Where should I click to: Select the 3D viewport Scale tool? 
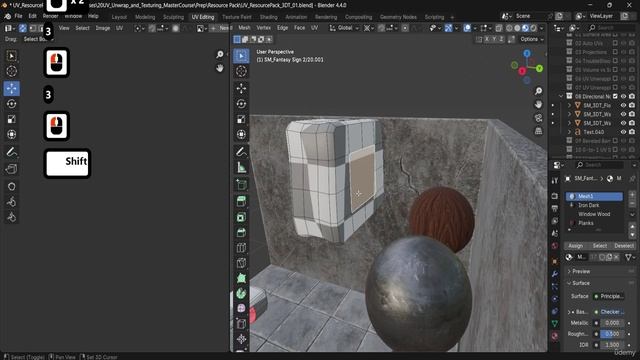click(x=241, y=119)
